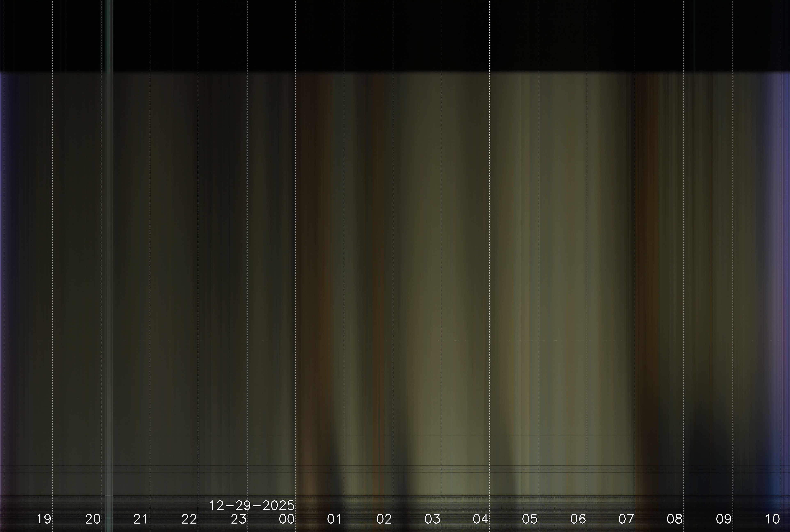Viewport: 790px width, 532px height.
Task: Click the 07 hour label
Action: (626, 519)
